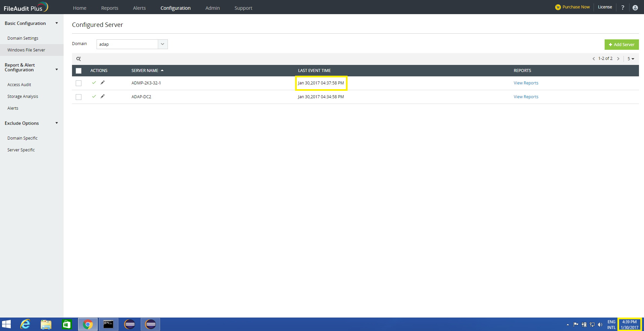644x331 pixels.
Task: Click the Jan 30,2017 04:37:58 PM timestamp
Action: point(321,83)
